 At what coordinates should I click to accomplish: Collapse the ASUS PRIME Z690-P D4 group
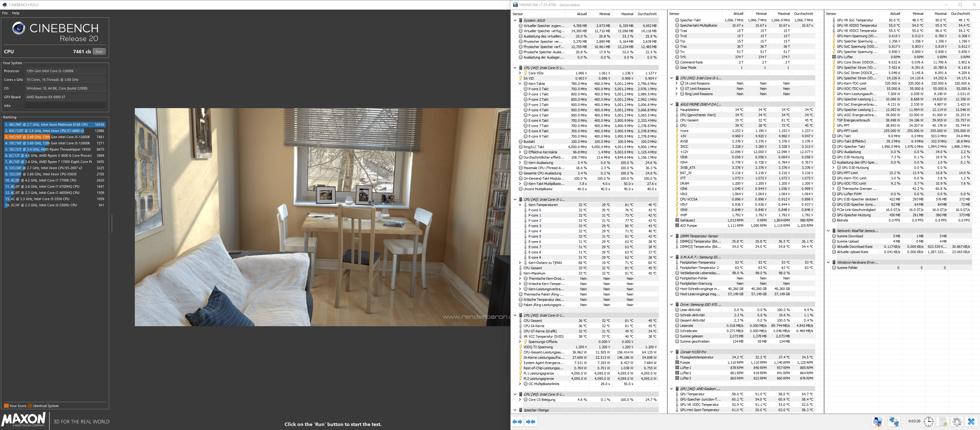pyautogui.click(x=672, y=104)
